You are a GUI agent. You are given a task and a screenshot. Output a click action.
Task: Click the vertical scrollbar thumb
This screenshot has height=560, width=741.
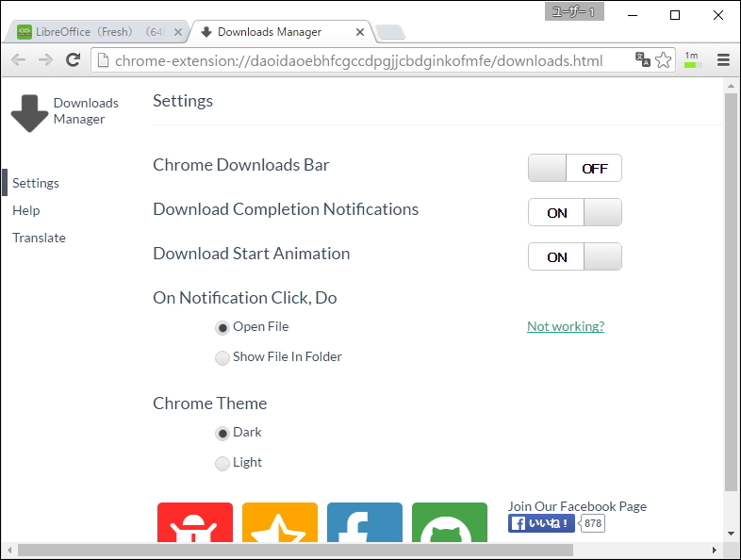tap(731, 292)
